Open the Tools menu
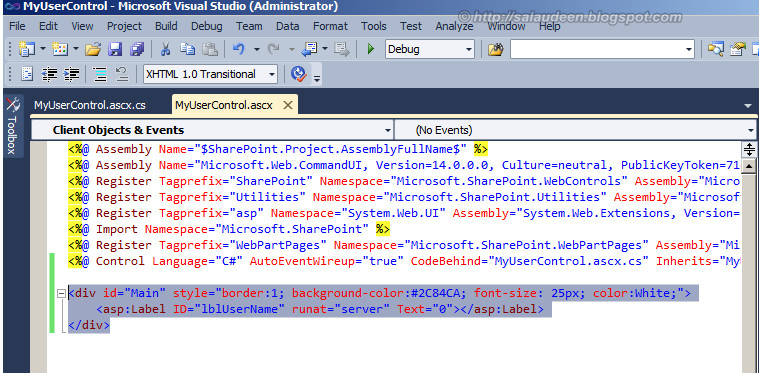This screenshot has height=373, width=759. click(374, 26)
